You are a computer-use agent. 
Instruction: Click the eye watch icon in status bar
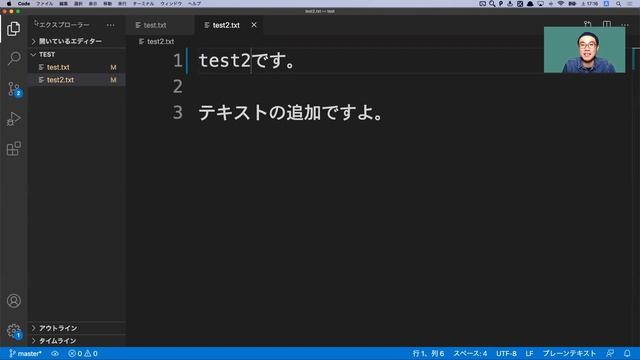55,353
